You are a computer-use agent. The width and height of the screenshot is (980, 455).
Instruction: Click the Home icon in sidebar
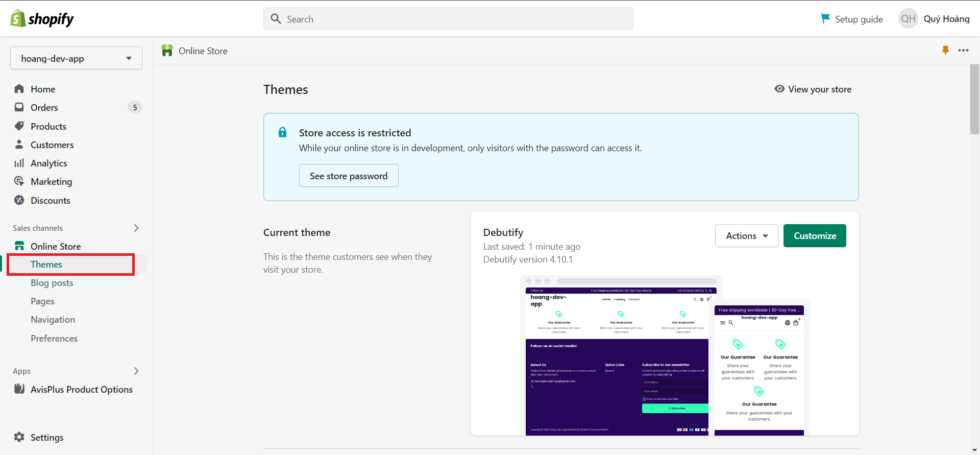pyautogui.click(x=19, y=89)
